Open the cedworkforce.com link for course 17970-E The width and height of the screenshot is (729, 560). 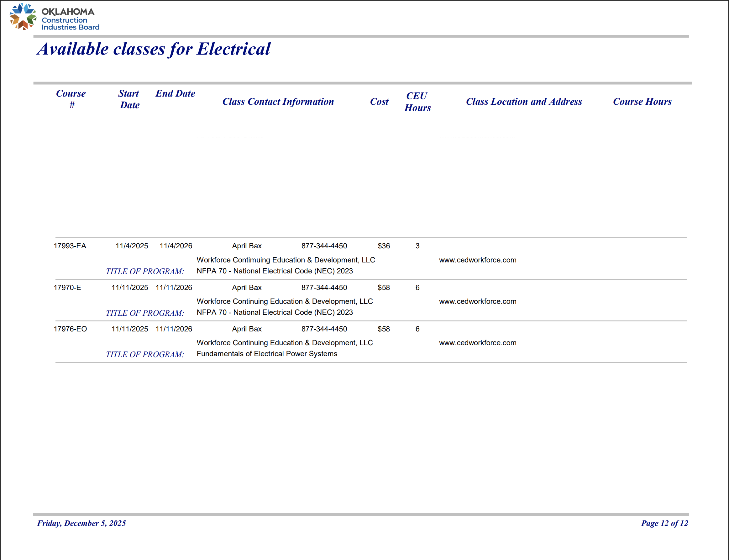tap(477, 301)
